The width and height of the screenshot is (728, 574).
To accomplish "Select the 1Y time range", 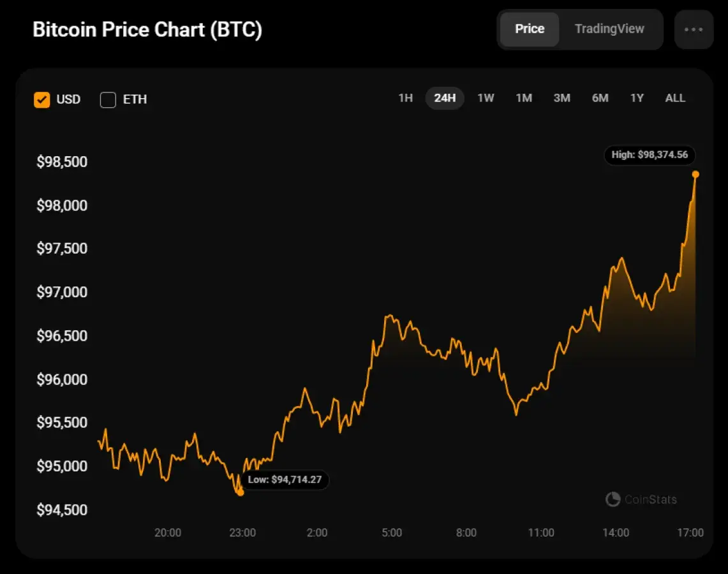I will pyautogui.click(x=636, y=98).
